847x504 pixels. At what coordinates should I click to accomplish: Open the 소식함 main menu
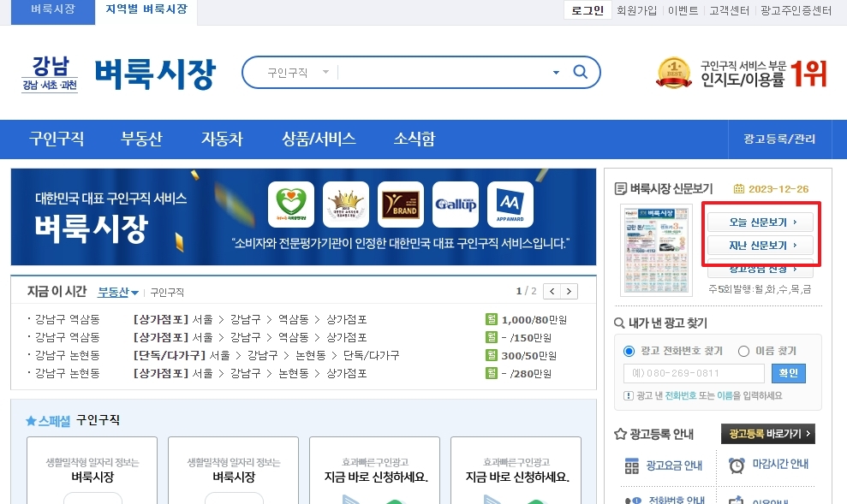click(415, 139)
